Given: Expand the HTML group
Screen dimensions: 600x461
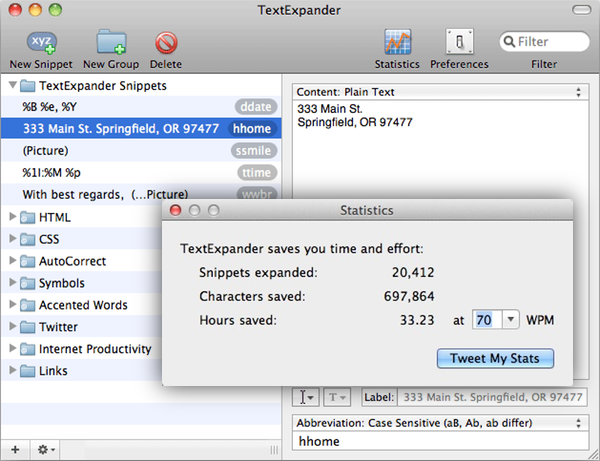Looking at the screenshot, I should tap(13, 217).
